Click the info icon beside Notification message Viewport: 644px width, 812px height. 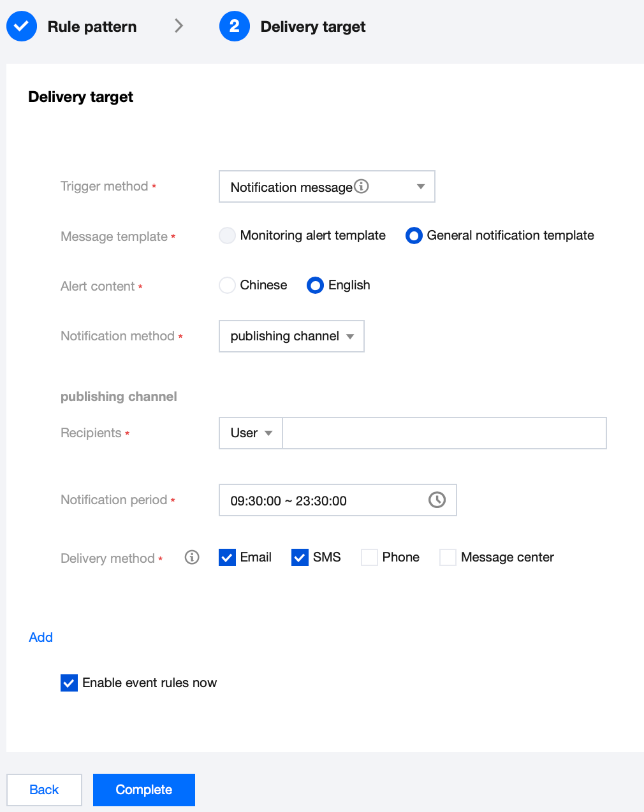tap(362, 186)
